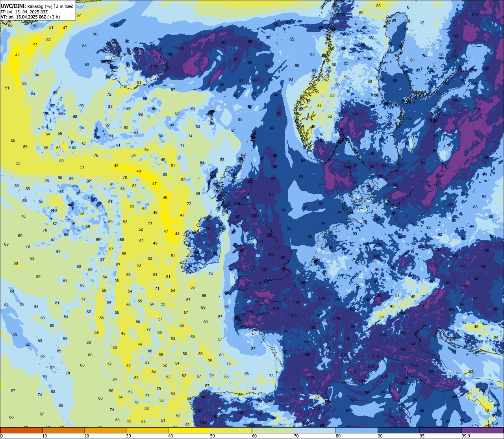504x439 pixels.
Task: Click the 50–60 pale yellow legend swatch
Action: (x=231, y=430)
